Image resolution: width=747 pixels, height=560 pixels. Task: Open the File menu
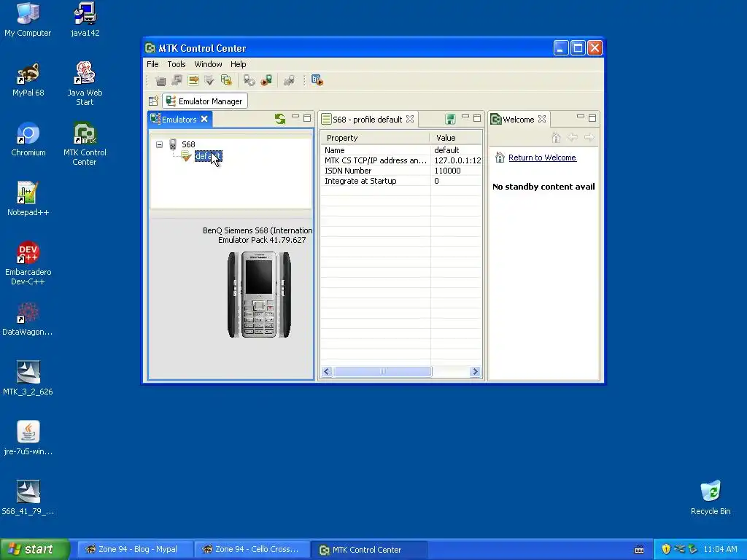click(x=152, y=64)
